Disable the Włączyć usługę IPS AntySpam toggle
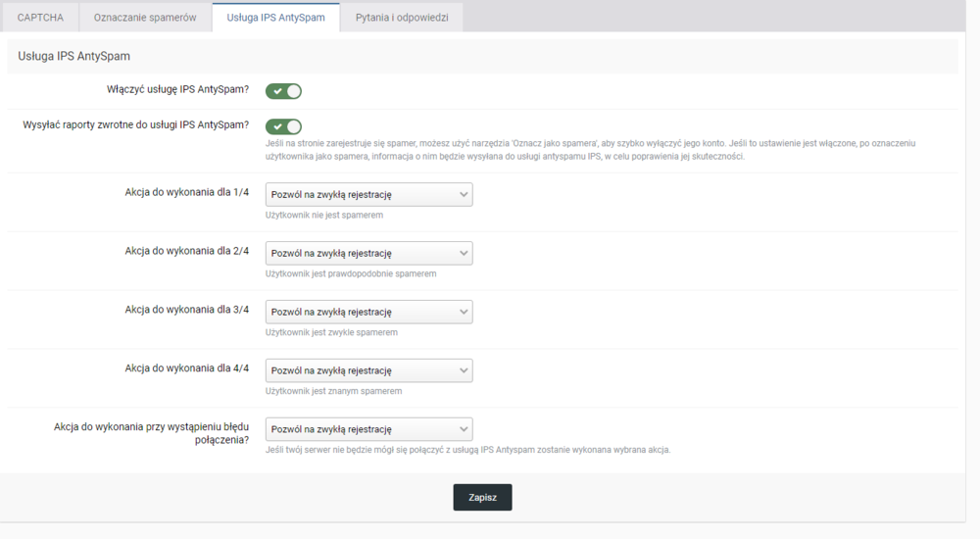 (x=283, y=91)
